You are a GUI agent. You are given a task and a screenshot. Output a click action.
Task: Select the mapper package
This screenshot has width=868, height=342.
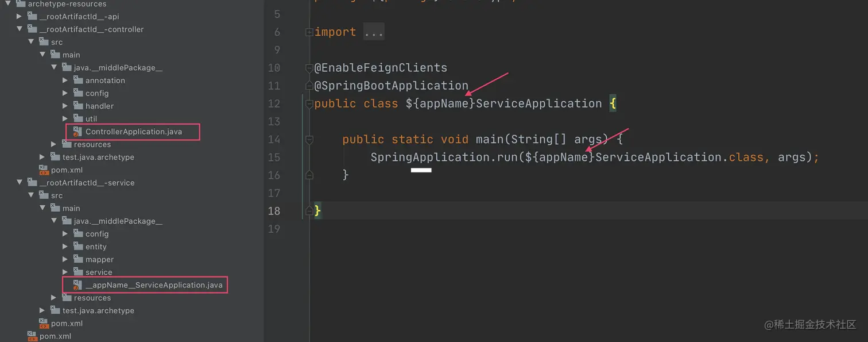(x=99, y=259)
